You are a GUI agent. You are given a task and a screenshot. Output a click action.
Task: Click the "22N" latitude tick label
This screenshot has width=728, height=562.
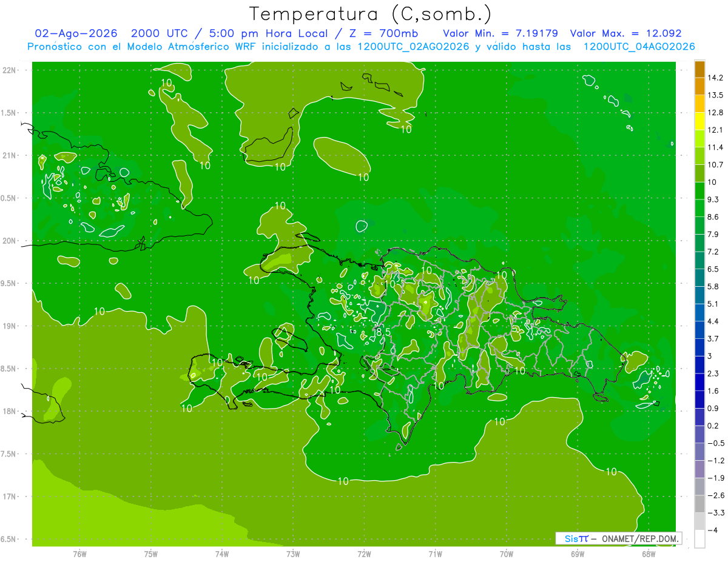[9, 70]
